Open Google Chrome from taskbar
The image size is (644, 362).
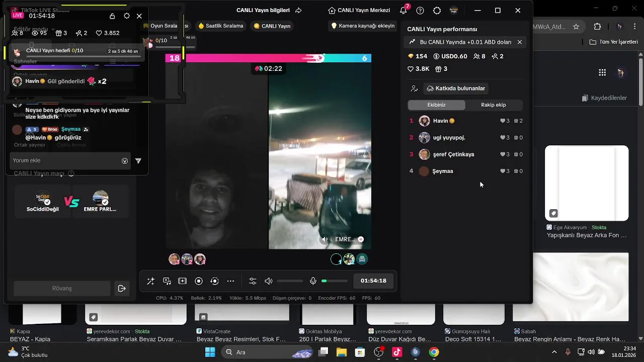[434, 352]
